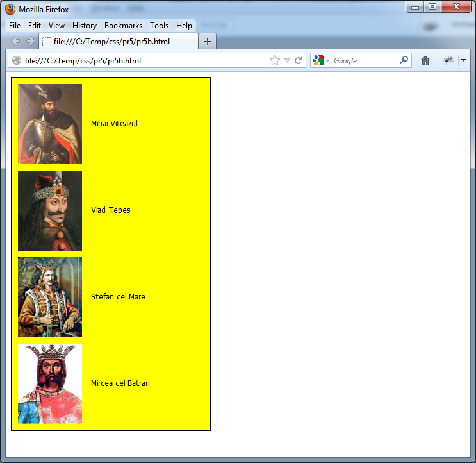Bookmark this page with the star icon
Screen dimensions: 476x463
coord(274,60)
